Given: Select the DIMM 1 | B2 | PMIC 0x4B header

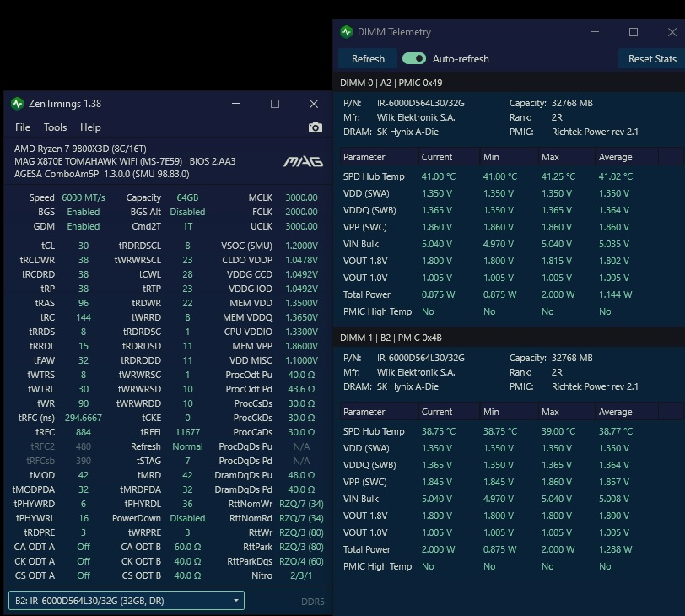Looking at the screenshot, I should 509,338.
